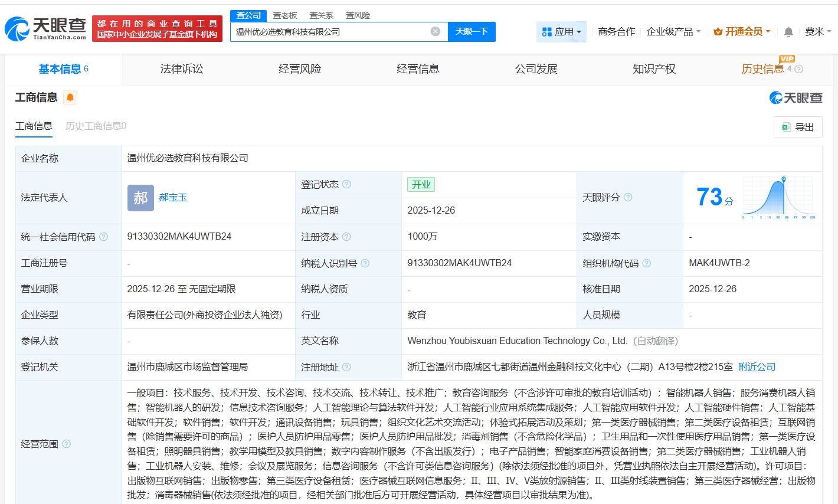This screenshot has height=504, width=838.
Task: Clear the search box with X icon
Action: click(x=436, y=31)
